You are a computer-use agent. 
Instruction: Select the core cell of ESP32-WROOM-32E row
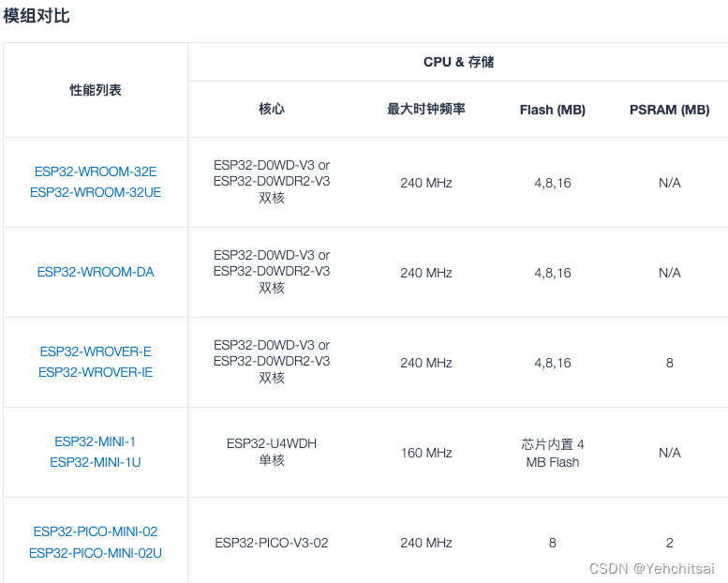272,182
